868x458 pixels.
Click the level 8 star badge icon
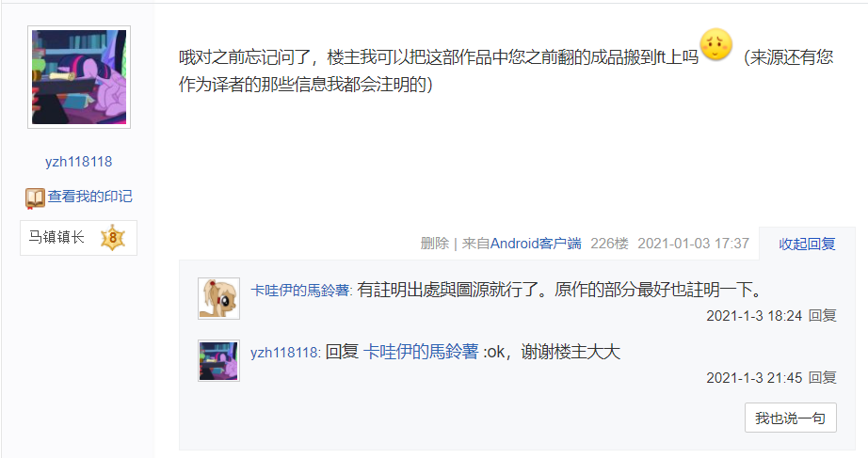tap(113, 238)
